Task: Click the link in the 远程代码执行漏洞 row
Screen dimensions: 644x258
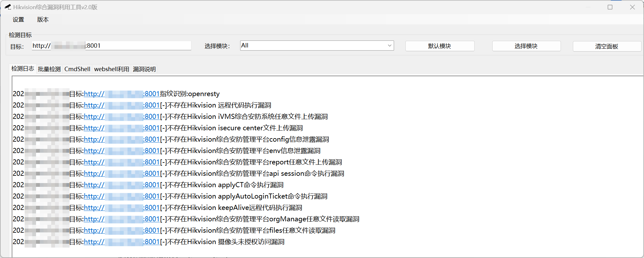Action: (122, 105)
